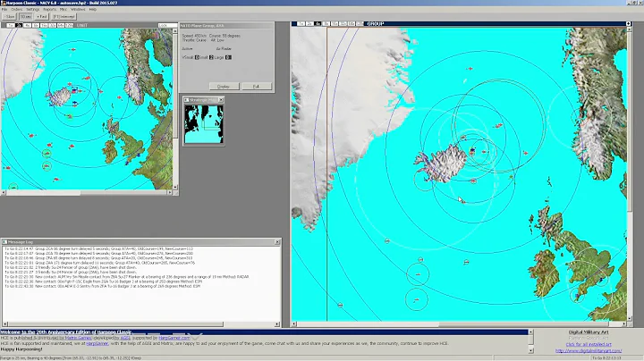Open the File menu

(4, 10)
